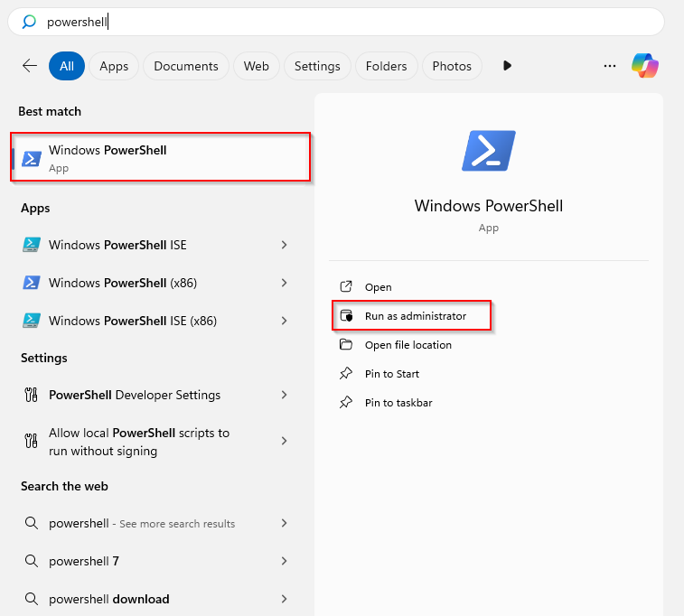Click the Pin to Start pin icon
The image size is (684, 616).
point(346,374)
